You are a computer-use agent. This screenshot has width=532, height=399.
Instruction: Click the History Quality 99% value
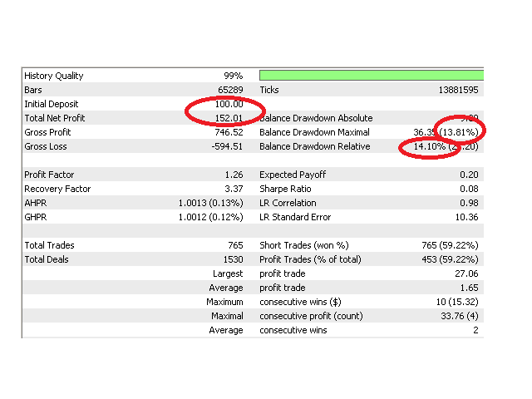pos(234,76)
